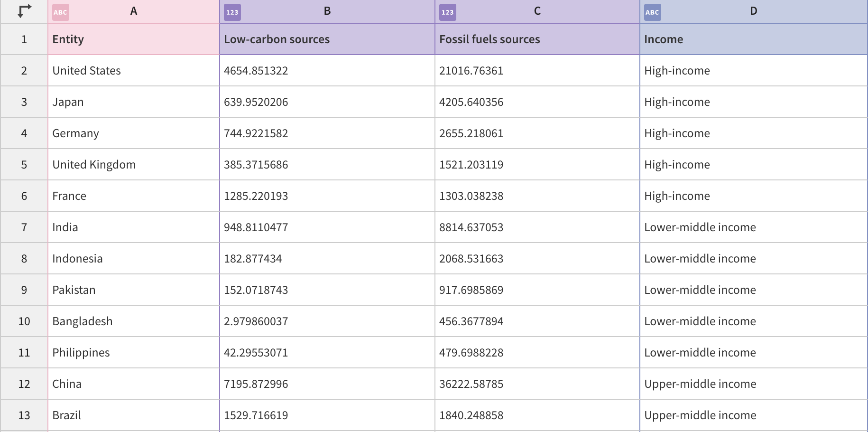
Task: Select the Bangladesh entity cell
Action: tap(134, 321)
